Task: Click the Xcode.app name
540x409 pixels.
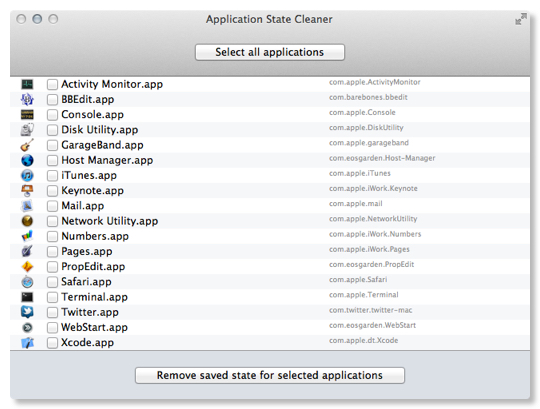Action: pyautogui.click(x=87, y=343)
